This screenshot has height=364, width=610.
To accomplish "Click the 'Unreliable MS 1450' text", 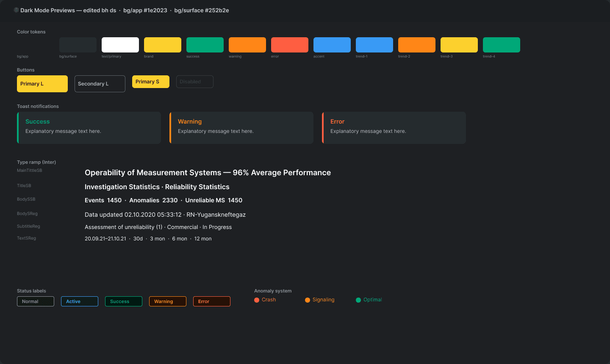I will (x=214, y=200).
